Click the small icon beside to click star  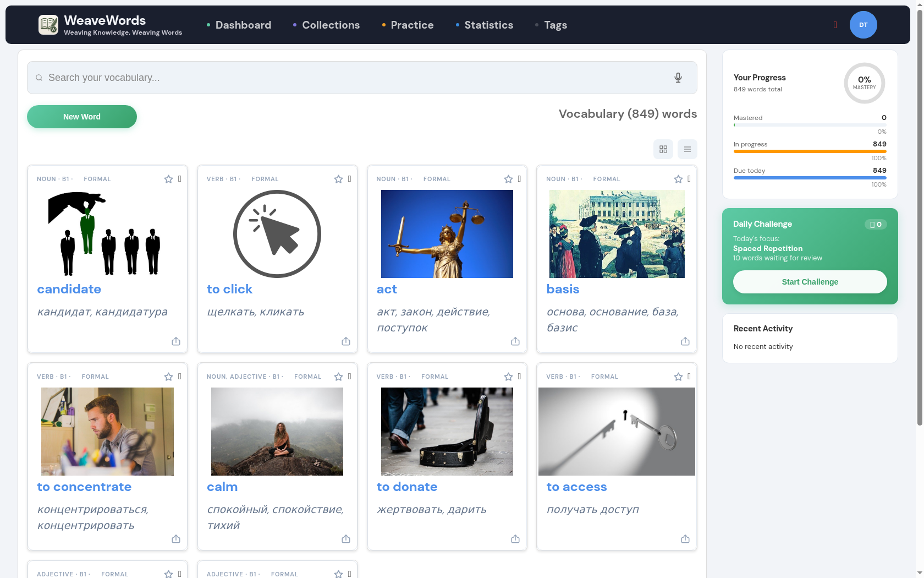click(350, 179)
